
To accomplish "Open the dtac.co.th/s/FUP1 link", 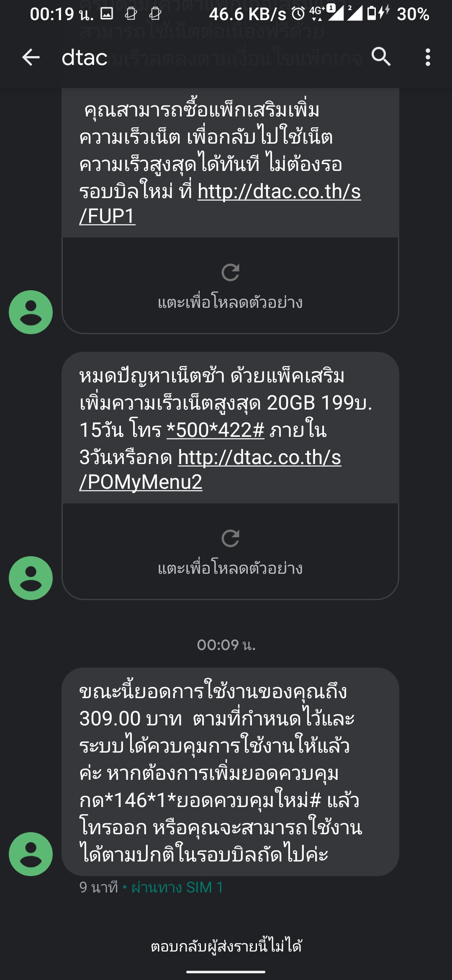I will tap(279, 192).
